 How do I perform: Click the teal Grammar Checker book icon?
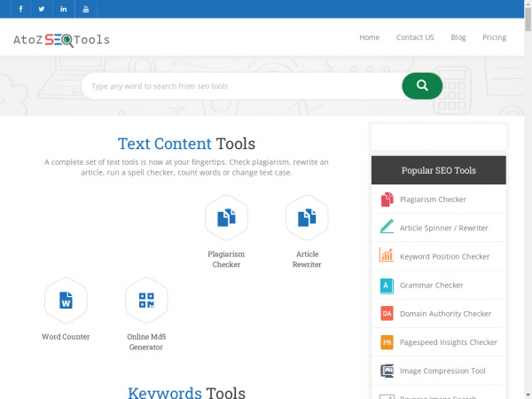pos(387,286)
